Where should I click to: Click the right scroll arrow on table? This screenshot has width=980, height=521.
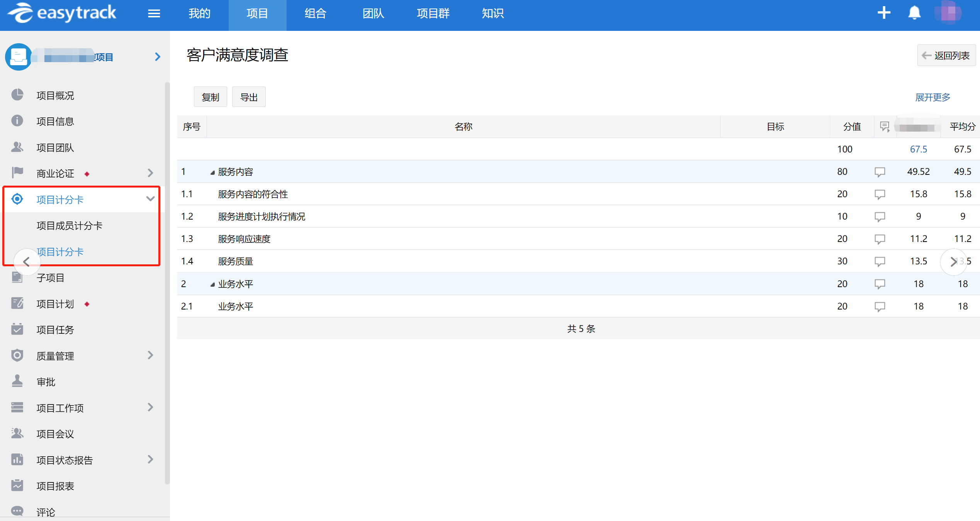[953, 262]
